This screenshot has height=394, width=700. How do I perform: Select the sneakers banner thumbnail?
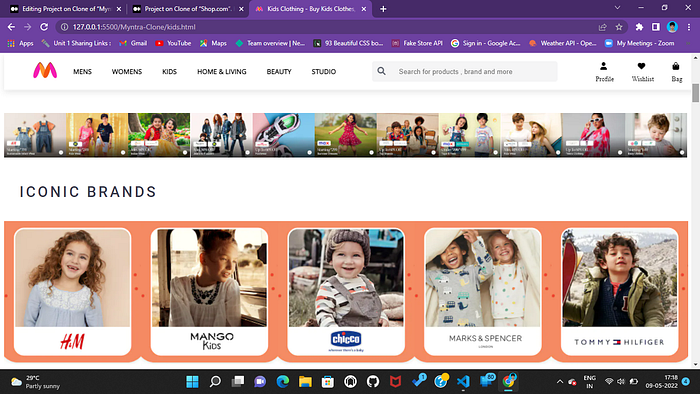283,135
